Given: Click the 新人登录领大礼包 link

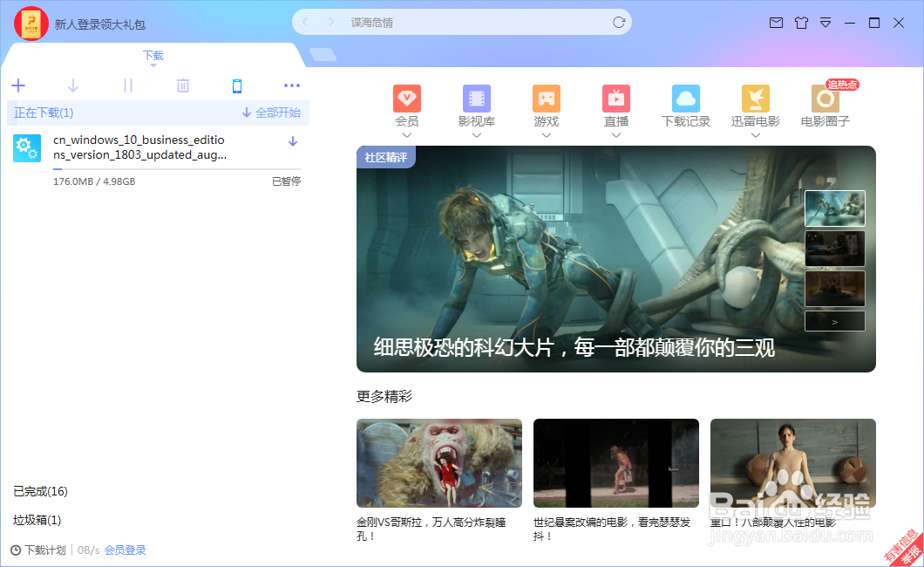Looking at the screenshot, I should tap(100, 24).
